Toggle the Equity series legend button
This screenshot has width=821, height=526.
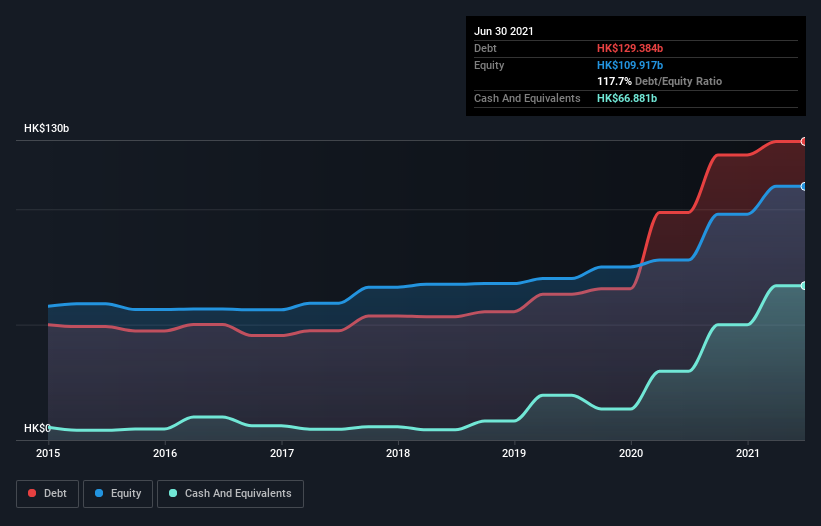point(118,494)
